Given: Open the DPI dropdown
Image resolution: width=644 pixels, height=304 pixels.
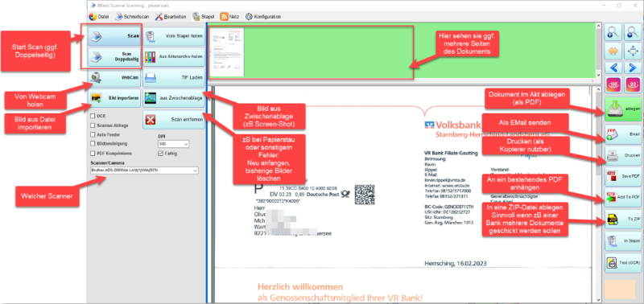Looking at the screenshot, I should click(173, 144).
